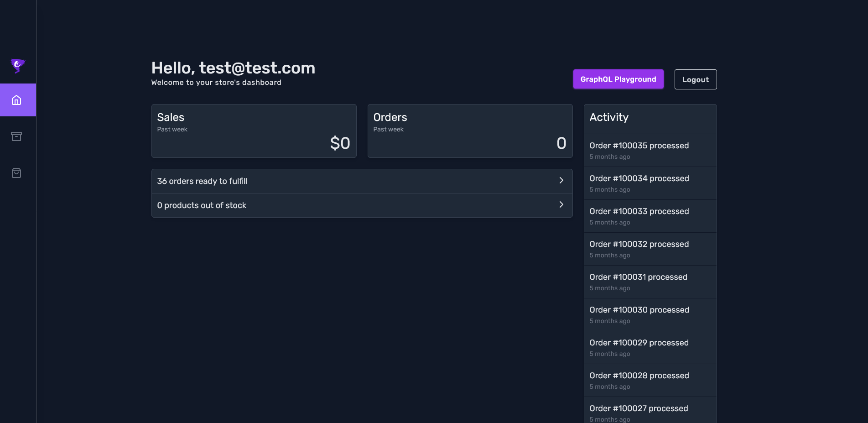Open Order #100030 processed activity entry

click(650, 315)
